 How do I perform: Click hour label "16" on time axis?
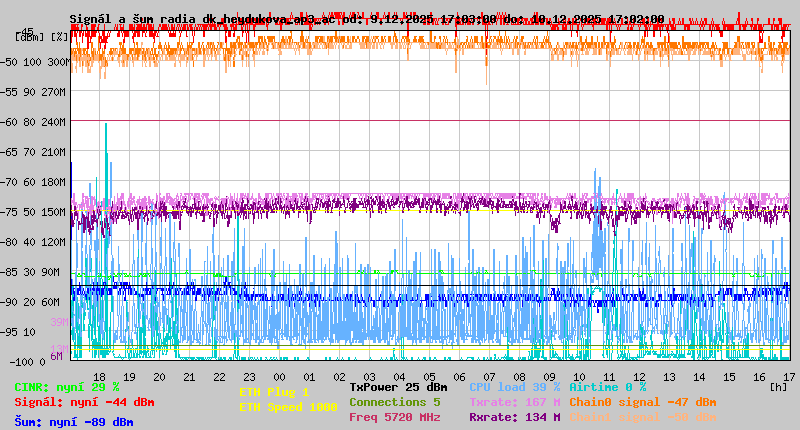(760, 377)
